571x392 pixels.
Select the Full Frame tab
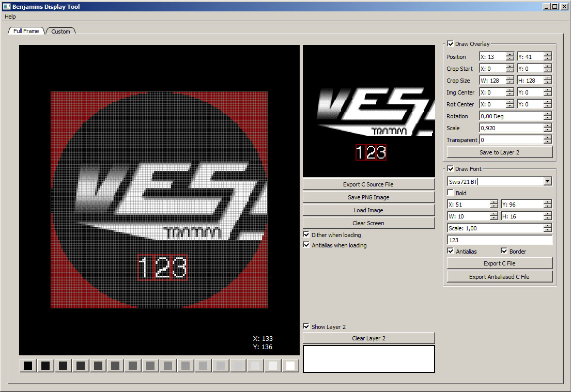25,31
